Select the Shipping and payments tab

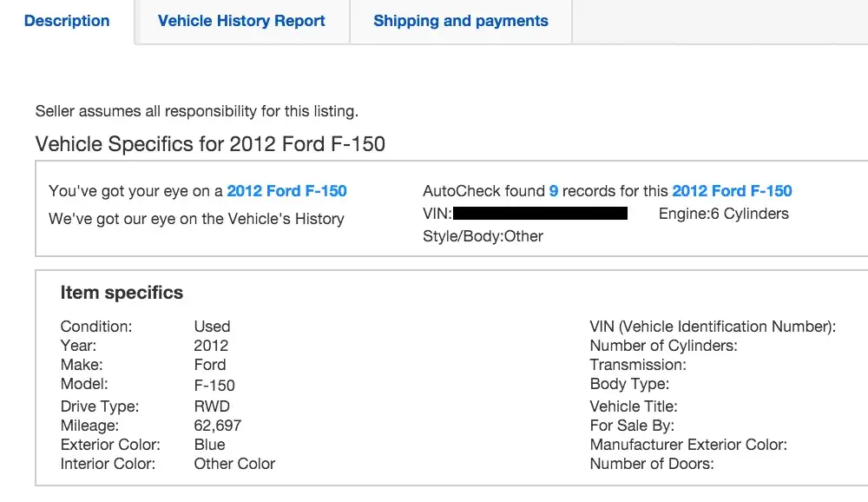[x=460, y=21]
